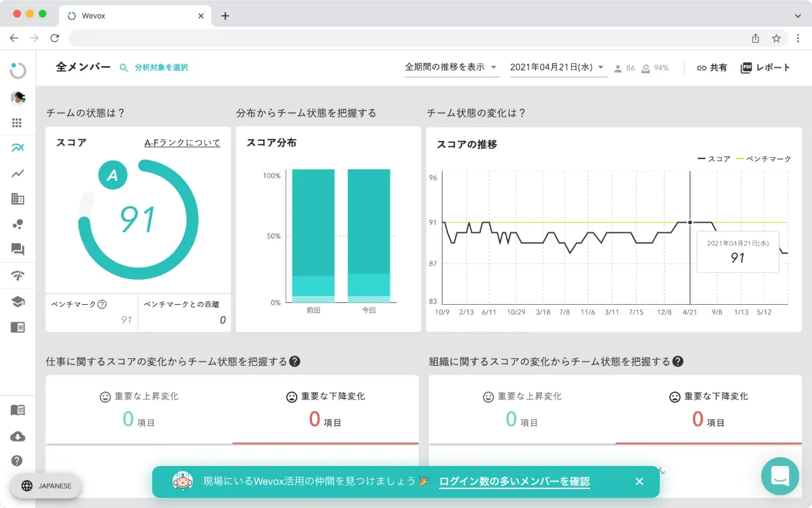Click the ベンチマーク help question icon

(x=102, y=305)
